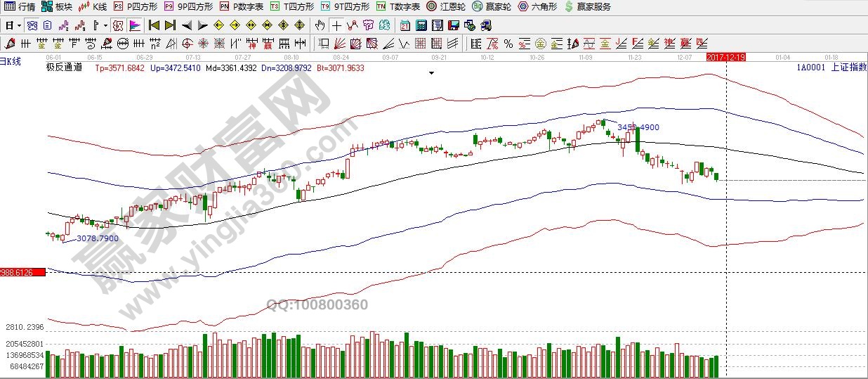This screenshot has width=868, height=379.
Task: Toggle the crosshair cursor tool
Action: tap(337, 25)
